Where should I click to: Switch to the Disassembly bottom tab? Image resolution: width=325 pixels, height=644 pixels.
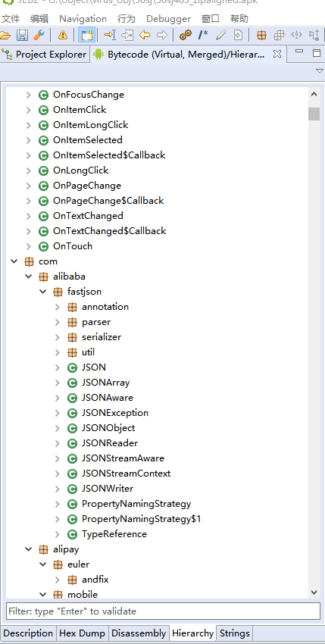pyautogui.click(x=139, y=633)
